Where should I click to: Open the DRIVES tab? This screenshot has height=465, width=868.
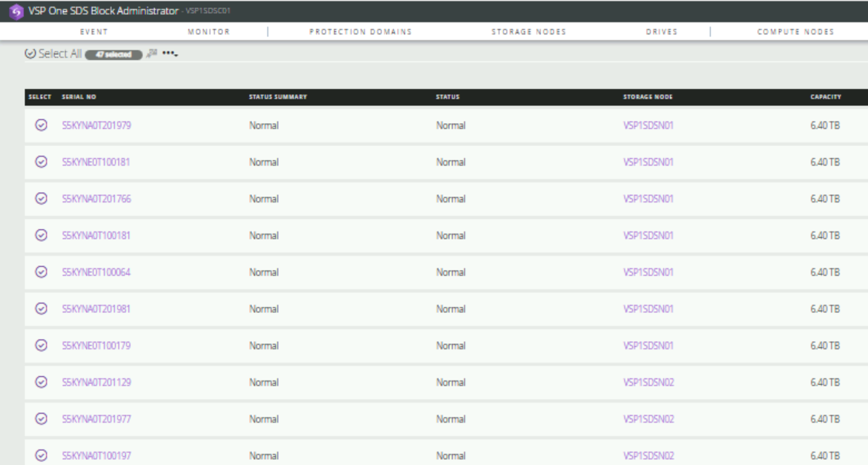pos(661,32)
